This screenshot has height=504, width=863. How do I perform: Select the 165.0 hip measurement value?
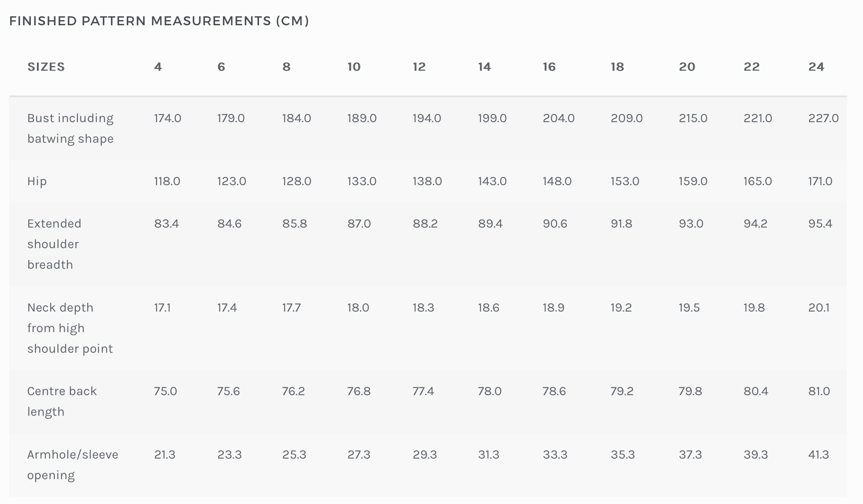tap(758, 181)
